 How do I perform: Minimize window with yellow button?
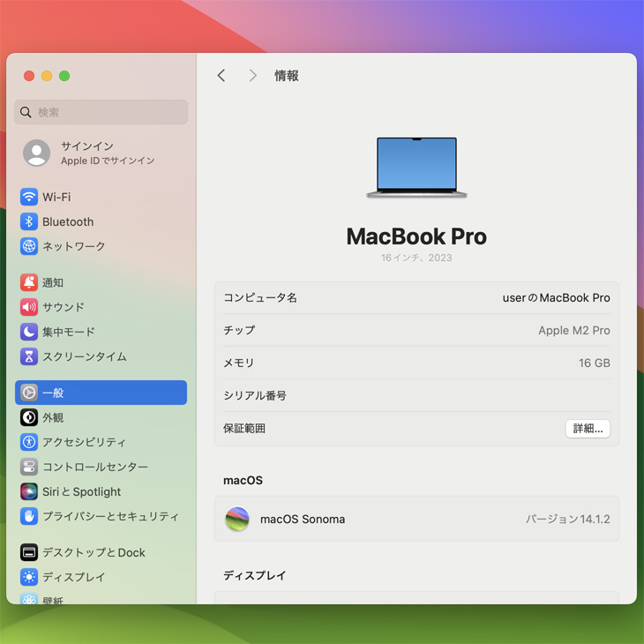coord(47,76)
